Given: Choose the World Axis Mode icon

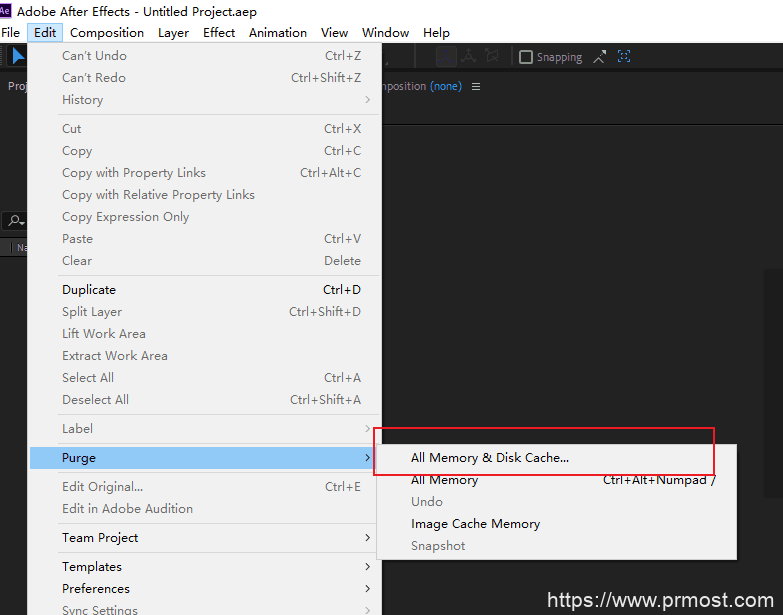Looking at the screenshot, I should click(468, 56).
